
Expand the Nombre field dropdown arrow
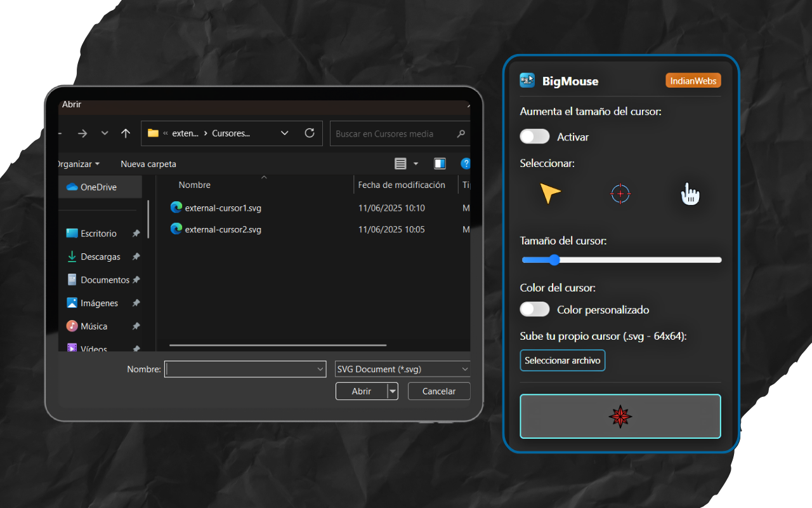(x=320, y=369)
